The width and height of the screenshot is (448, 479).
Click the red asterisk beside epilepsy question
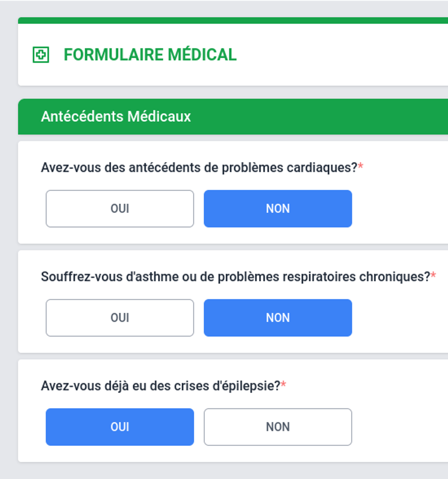pyautogui.click(x=283, y=384)
